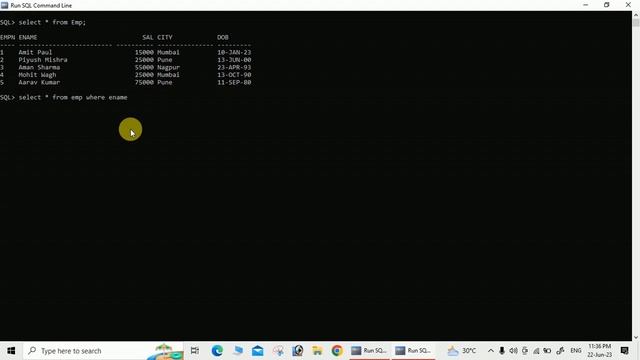Click the name Aman Sharma
This screenshot has height=360, width=640.
pyautogui.click(x=39, y=67)
